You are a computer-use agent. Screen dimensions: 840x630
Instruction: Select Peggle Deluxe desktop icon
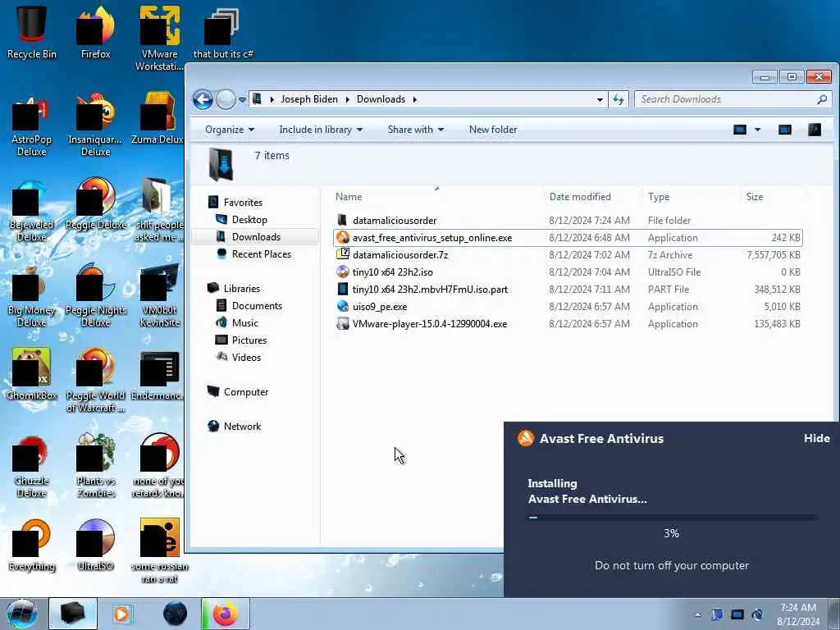[x=95, y=203]
